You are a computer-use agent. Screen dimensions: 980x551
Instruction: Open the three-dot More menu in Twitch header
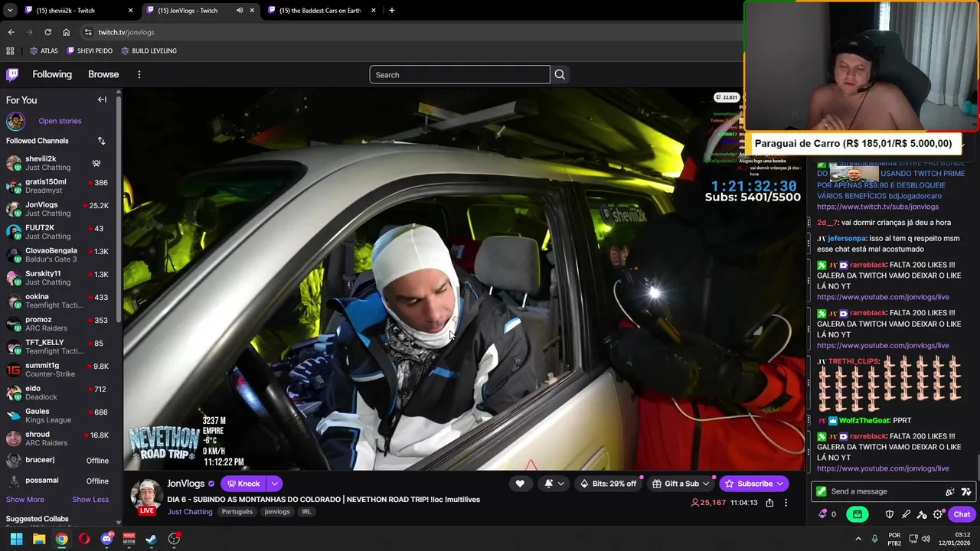pyautogui.click(x=139, y=74)
